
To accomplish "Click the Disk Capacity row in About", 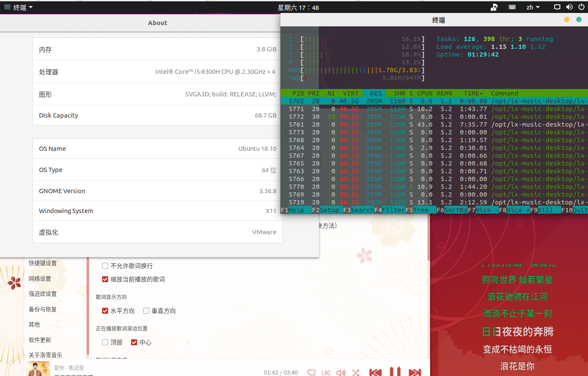I will 157,115.
